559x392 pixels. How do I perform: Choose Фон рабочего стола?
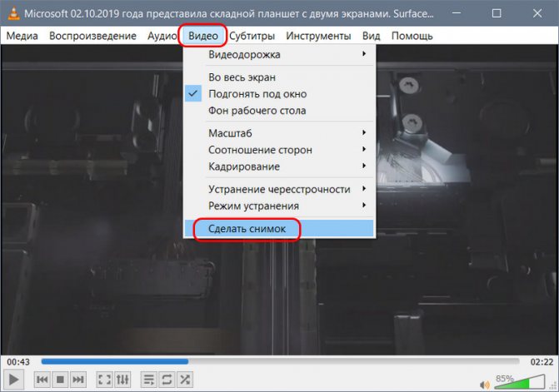(x=279, y=111)
